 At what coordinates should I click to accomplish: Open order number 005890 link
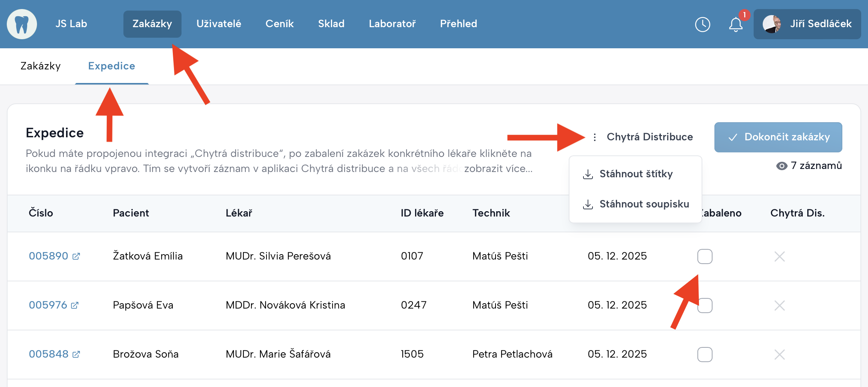[x=48, y=256]
